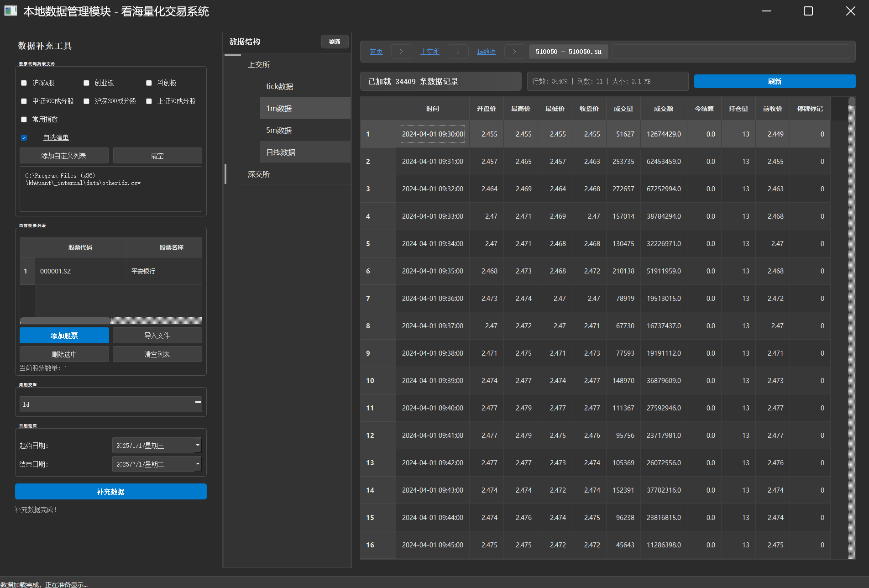Screen dimensions: 869x588
Task: Go to 上交所 breadcrumb link
Action: pyautogui.click(x=430, y=52)
